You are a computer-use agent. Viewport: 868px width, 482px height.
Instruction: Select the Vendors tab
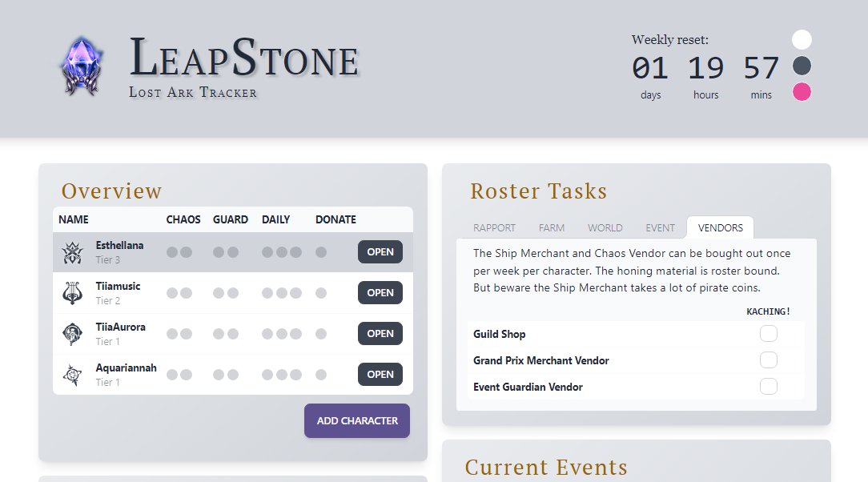(720, 228)
